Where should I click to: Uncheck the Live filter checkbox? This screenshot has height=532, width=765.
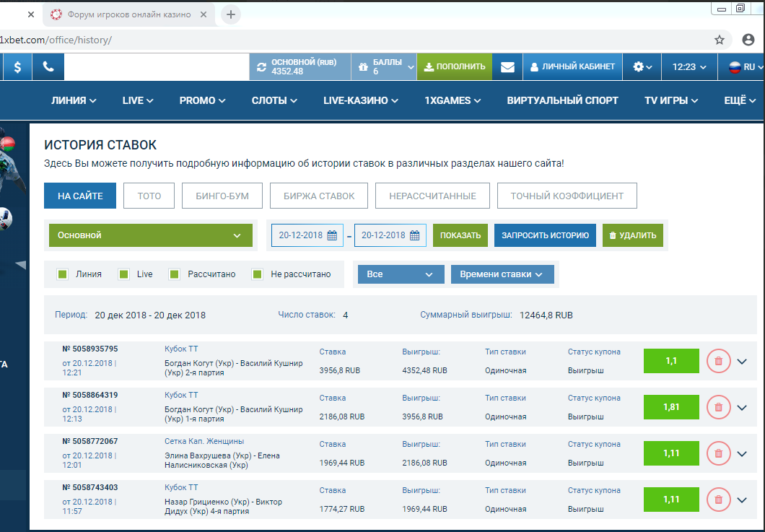click(123, 274)
